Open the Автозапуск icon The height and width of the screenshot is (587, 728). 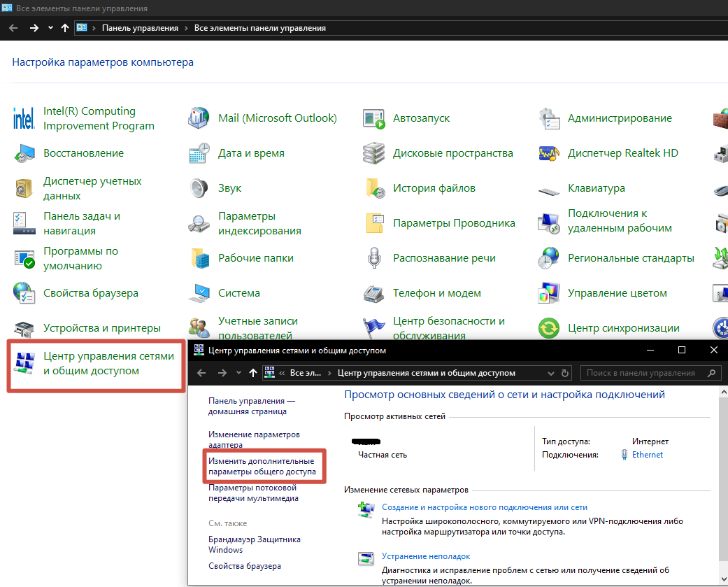[373, 118]
